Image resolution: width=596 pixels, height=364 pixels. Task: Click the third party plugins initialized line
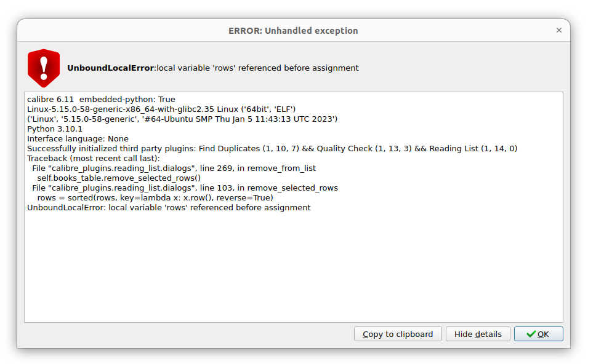pyautogui.click(x=272, y=149)
